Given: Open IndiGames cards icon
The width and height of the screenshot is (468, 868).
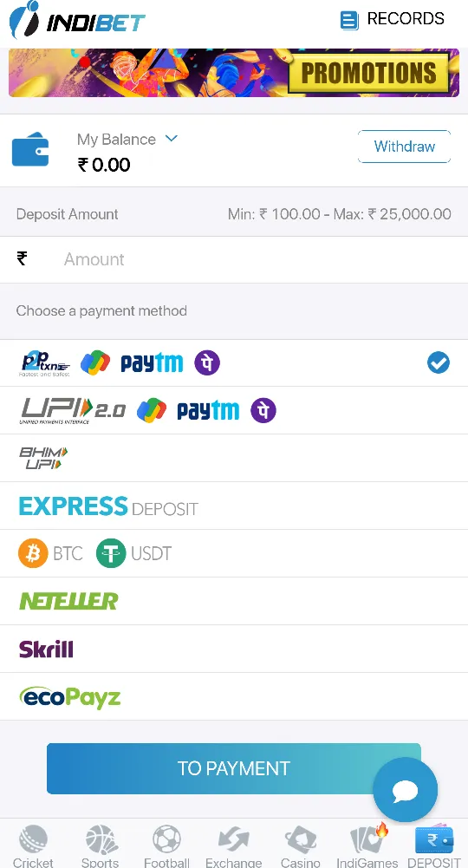Looking at the screenshot, I should click(367, 839).
